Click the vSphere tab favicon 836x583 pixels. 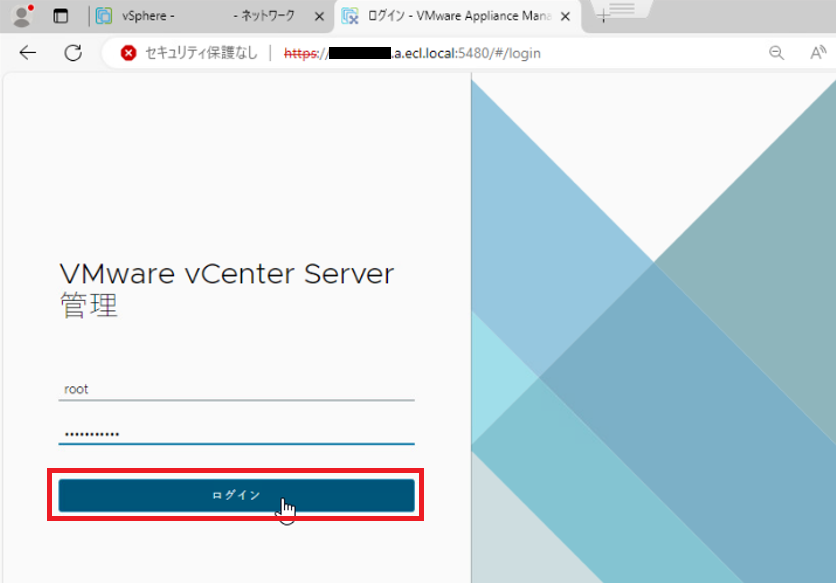coord(103,16)
